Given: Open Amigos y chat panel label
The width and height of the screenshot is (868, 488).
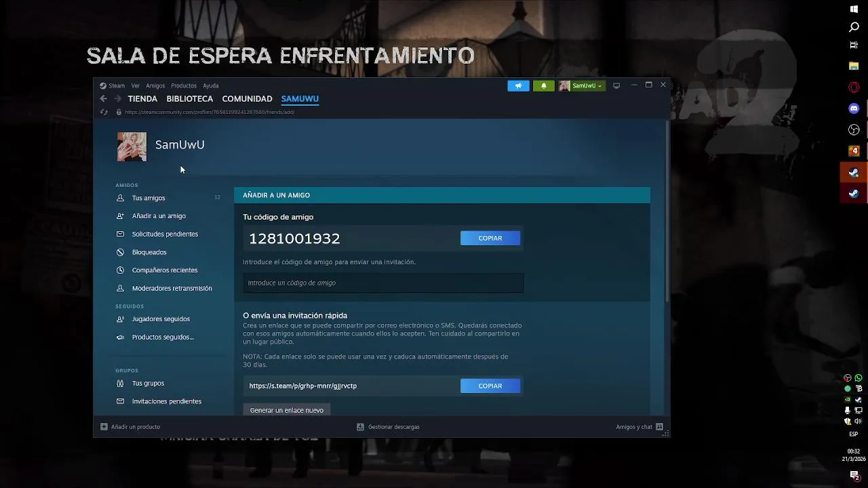Looking at the screenshot, I should pos(634,427).
